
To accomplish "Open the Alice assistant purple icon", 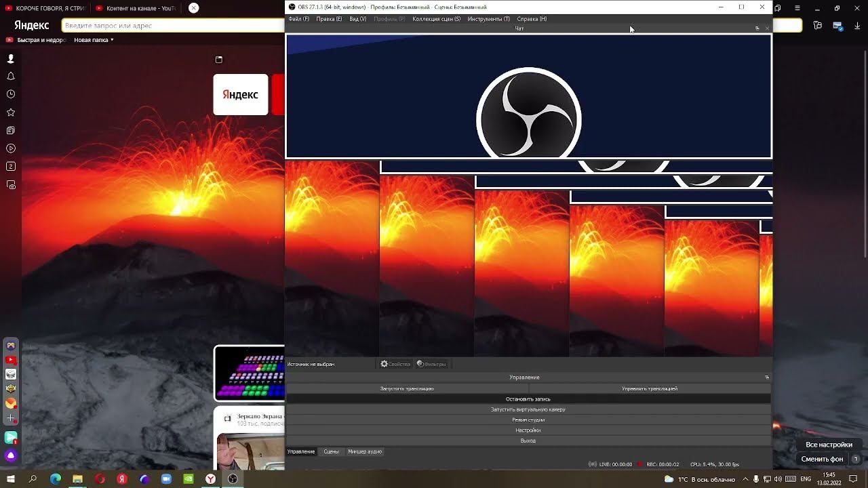I will [x=11, y=455].
